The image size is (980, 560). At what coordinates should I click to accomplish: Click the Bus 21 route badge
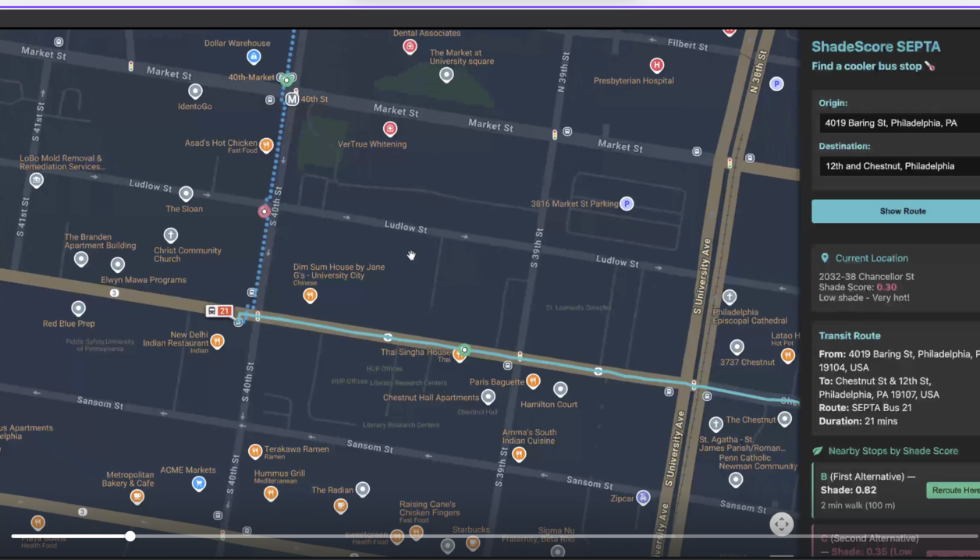pos(219,311)
